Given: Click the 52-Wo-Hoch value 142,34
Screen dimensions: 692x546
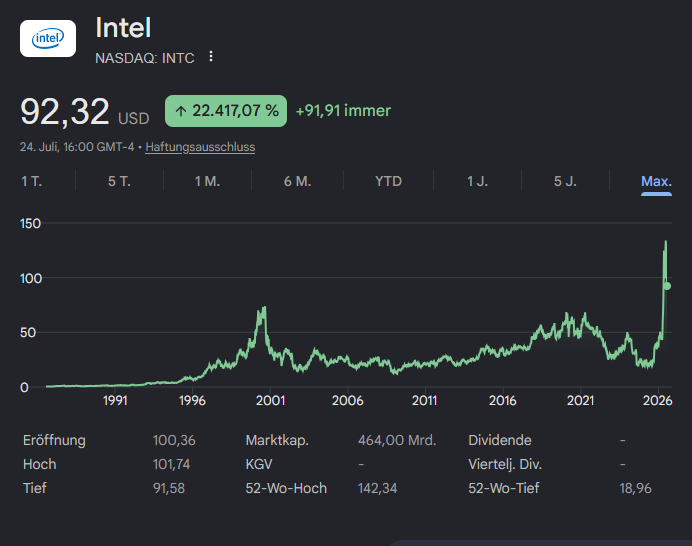Looking at the screenshot, I should coord(377,488).
